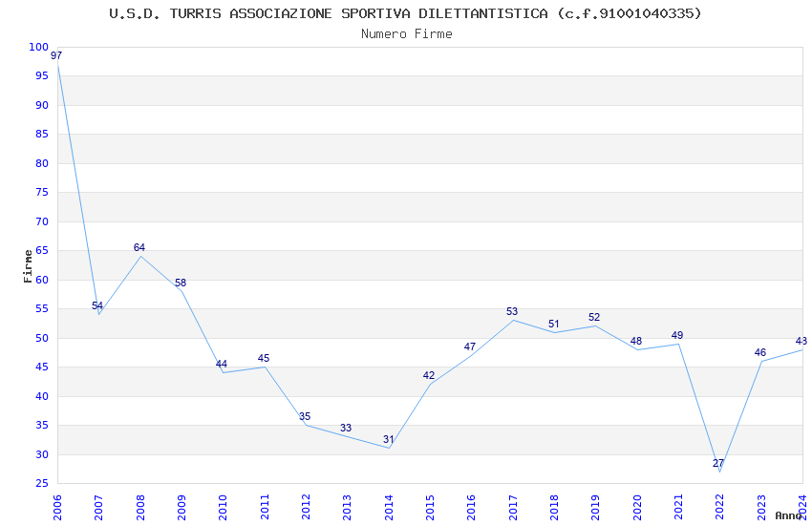
Task: Click the 65 tick on the Firme axis
Action: tap(41, 251)
